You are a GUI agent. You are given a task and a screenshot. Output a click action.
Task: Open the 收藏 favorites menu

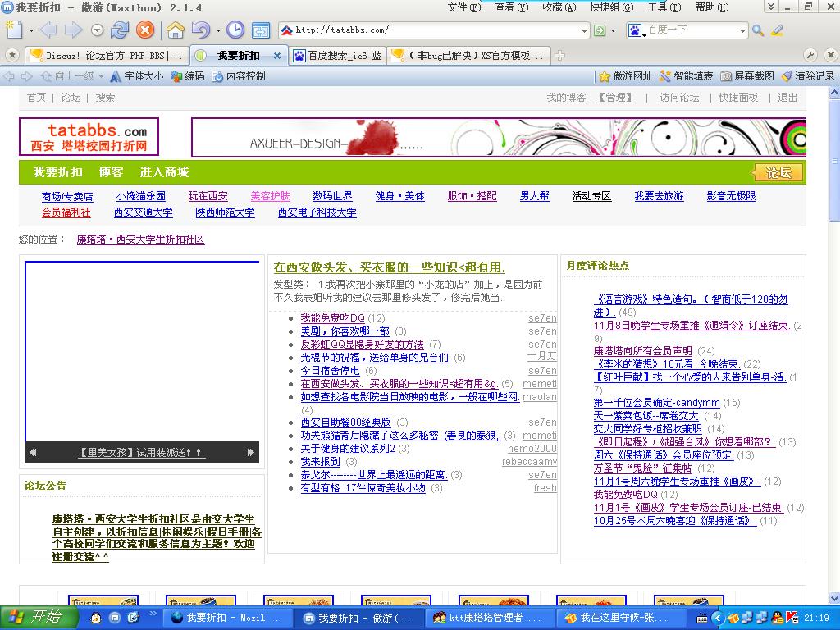pyautogui.click(x=558, y=7)
